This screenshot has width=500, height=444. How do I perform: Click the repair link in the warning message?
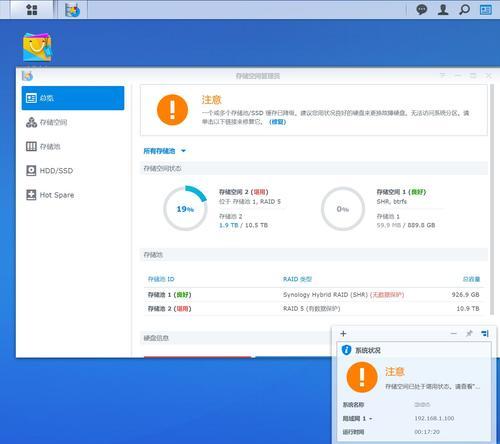(x=277, y=122)
